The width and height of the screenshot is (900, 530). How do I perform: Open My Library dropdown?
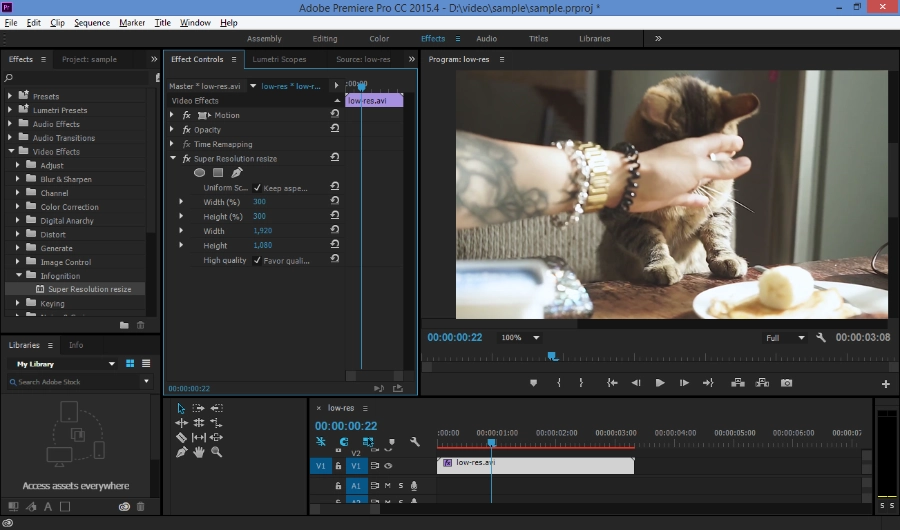tap(65, 364)
